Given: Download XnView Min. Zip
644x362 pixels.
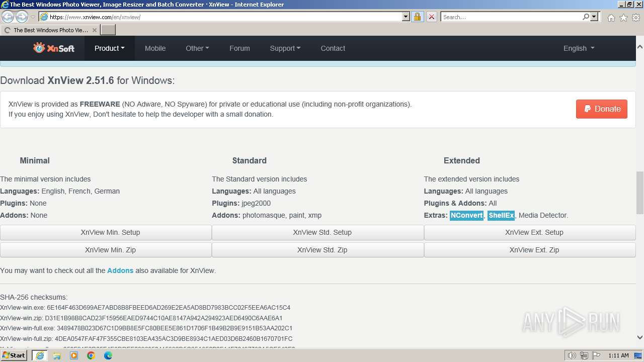Looking at the screenshot, I should (x=106, y=250).
